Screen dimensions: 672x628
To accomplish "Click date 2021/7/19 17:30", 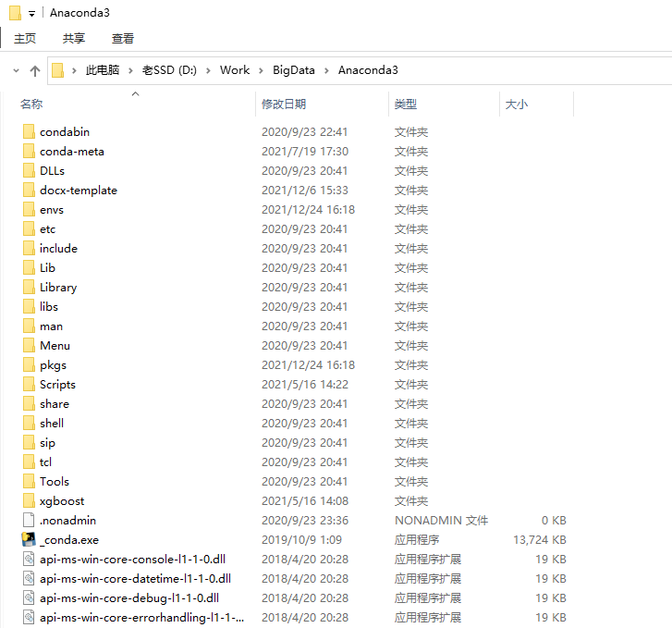I will pyautogui.click(x=305, y=152).
